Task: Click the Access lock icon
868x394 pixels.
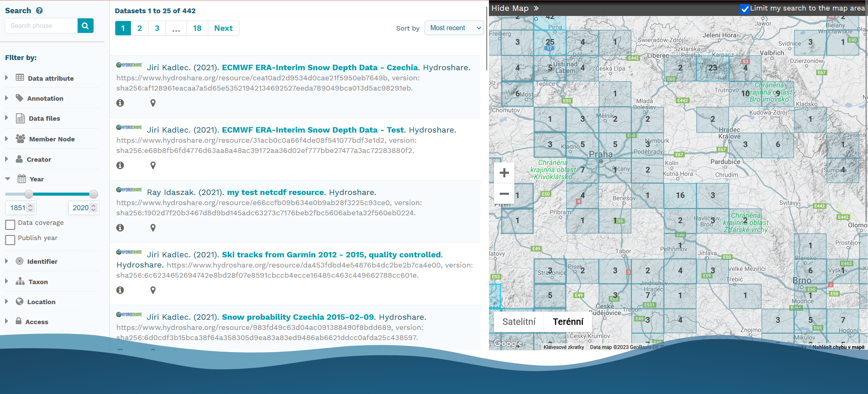Action: coord(19,321)
